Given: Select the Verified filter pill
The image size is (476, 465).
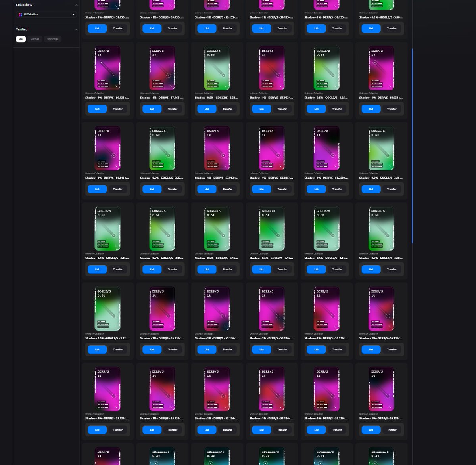Looking at the screenshot, I should click(x=35, y=39).
